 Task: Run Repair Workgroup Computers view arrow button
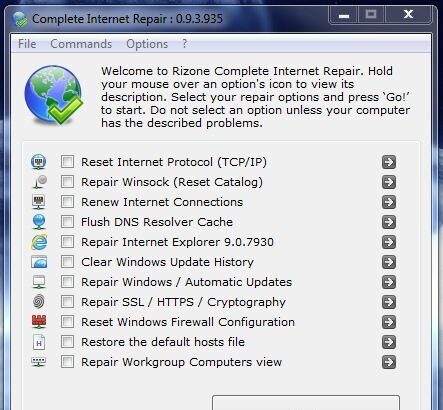(x=389, y=362)
